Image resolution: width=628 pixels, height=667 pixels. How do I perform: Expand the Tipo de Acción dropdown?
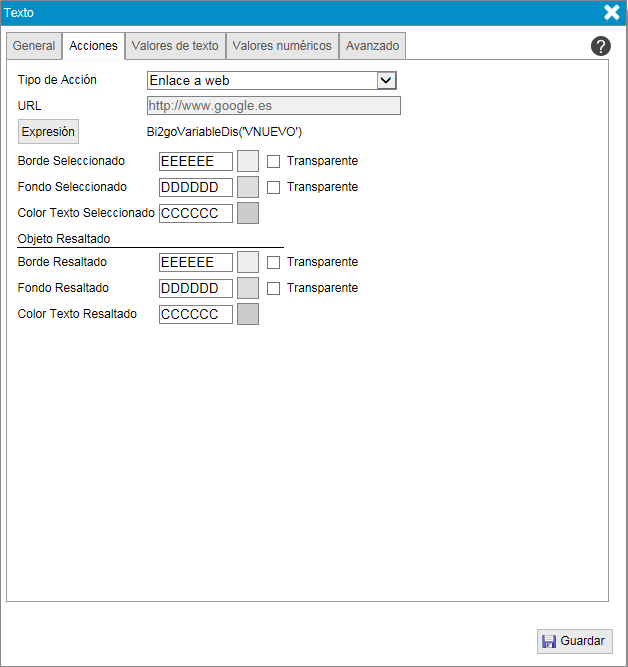click(387, 81)
